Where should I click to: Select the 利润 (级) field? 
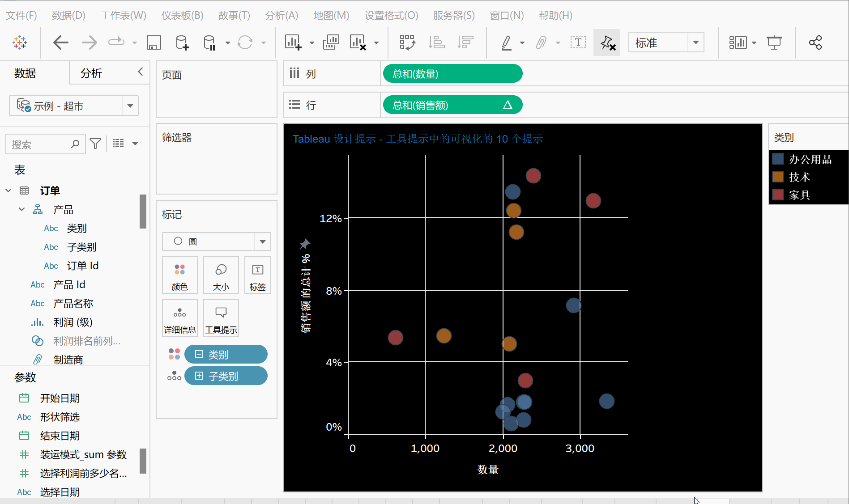73,322
